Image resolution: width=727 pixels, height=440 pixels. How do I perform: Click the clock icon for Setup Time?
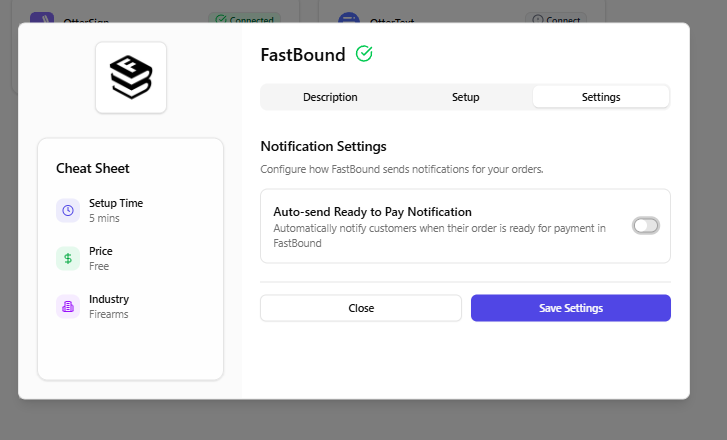(68, 210)
